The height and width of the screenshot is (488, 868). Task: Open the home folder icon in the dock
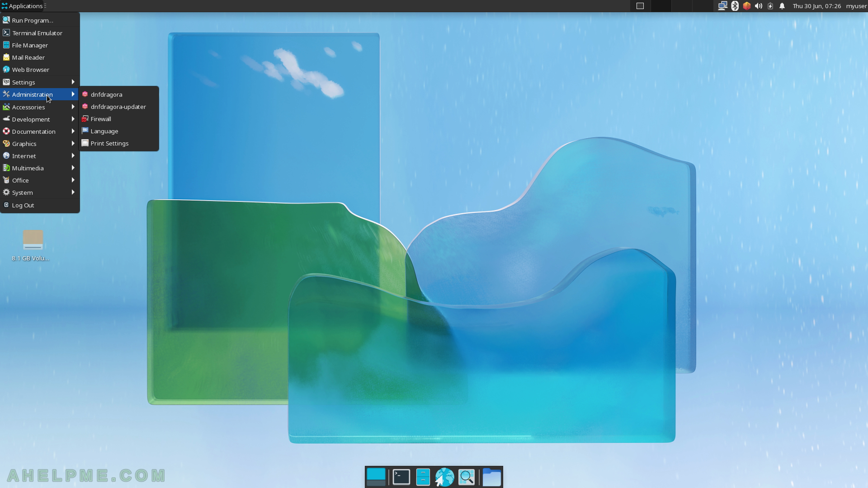tap(492, 477)
